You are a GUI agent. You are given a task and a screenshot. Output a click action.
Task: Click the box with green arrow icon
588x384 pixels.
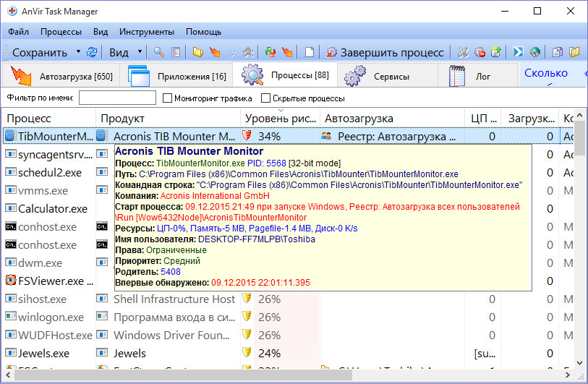pos(495,52)
